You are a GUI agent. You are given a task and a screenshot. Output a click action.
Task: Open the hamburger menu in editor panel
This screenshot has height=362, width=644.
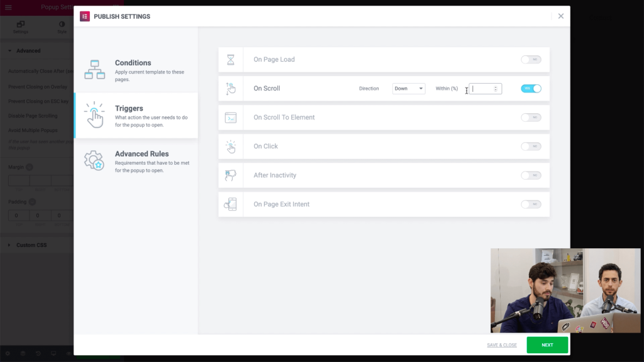(x=8, y=8)
